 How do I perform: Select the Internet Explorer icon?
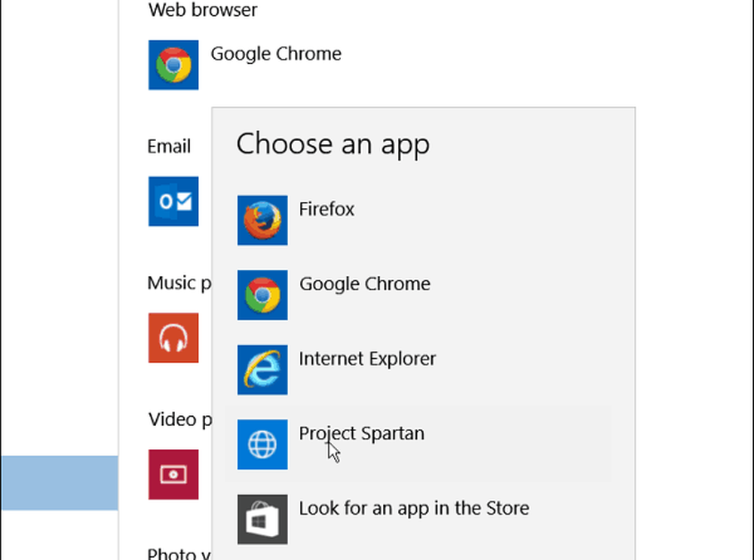click(x=262, y=370)
